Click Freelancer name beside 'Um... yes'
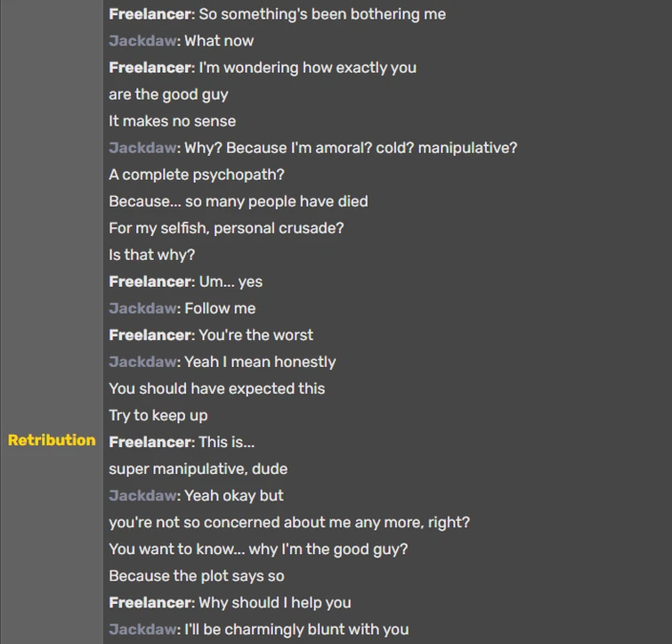672x644 pixels. coord(150,281)
